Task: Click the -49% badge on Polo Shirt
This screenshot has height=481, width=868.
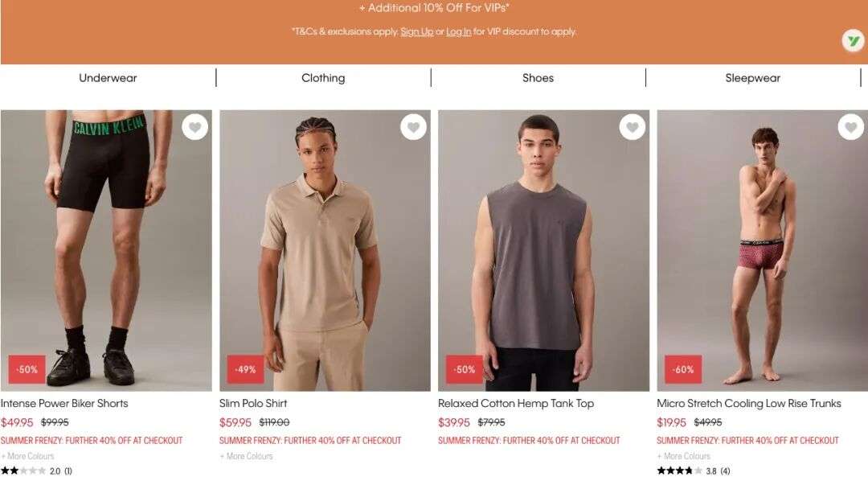Action: click(245, 369)
